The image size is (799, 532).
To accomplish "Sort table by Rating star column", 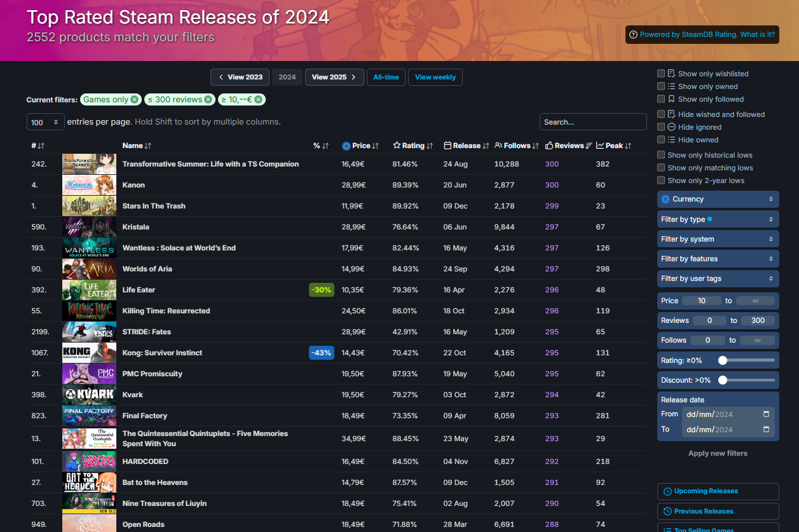I will 413,146.
